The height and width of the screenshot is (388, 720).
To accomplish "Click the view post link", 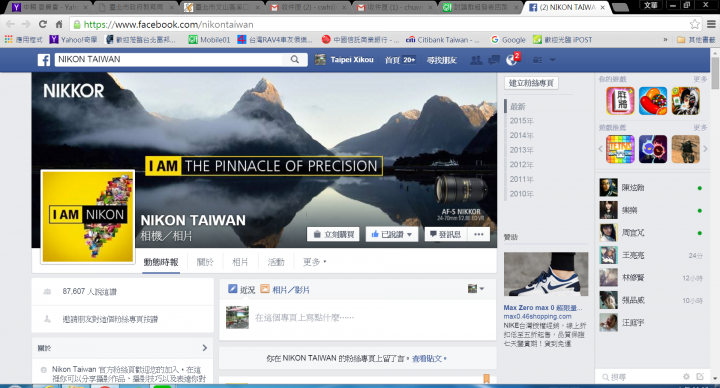I will click(428, 358).
